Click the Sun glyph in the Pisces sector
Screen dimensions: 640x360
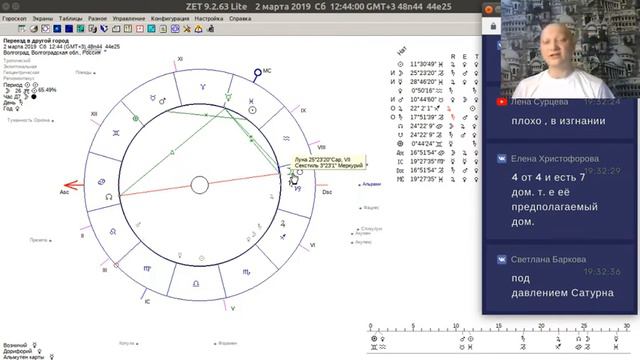pyautogui.click(x=253, y=110)
